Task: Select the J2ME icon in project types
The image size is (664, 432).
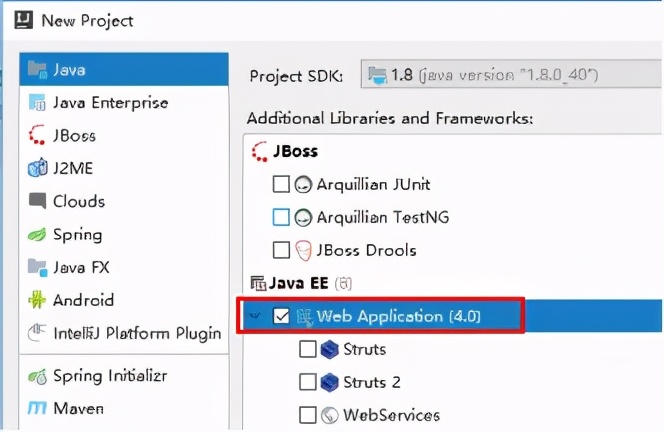Action: (x=38, y=168)
